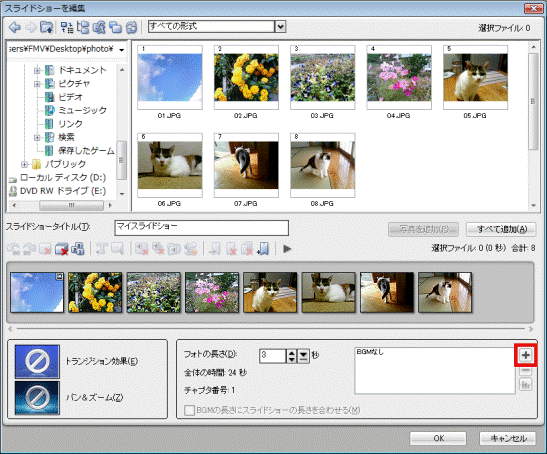Click the add text icon
Screen dimensions: 547x454
(101, 249)
